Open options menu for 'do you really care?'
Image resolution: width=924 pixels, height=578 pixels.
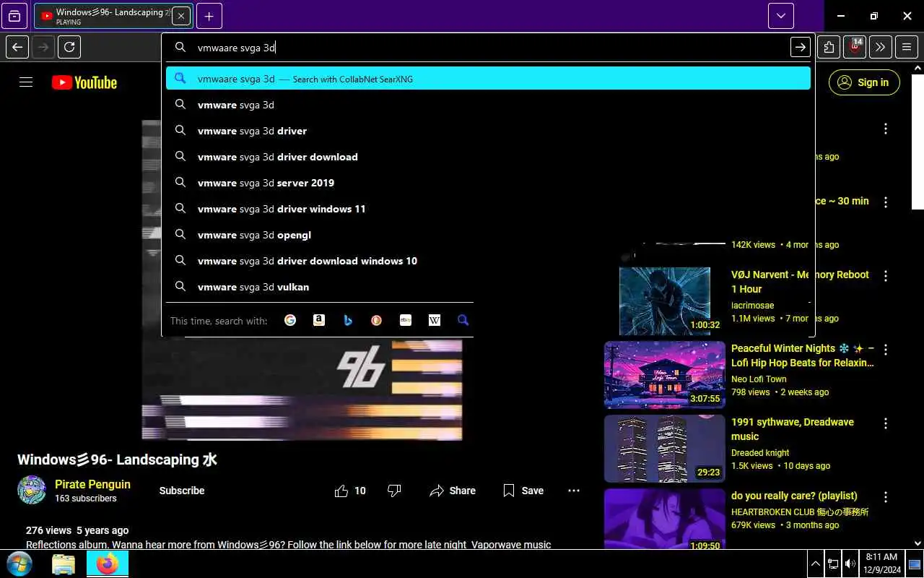click(x=886, y=497)
